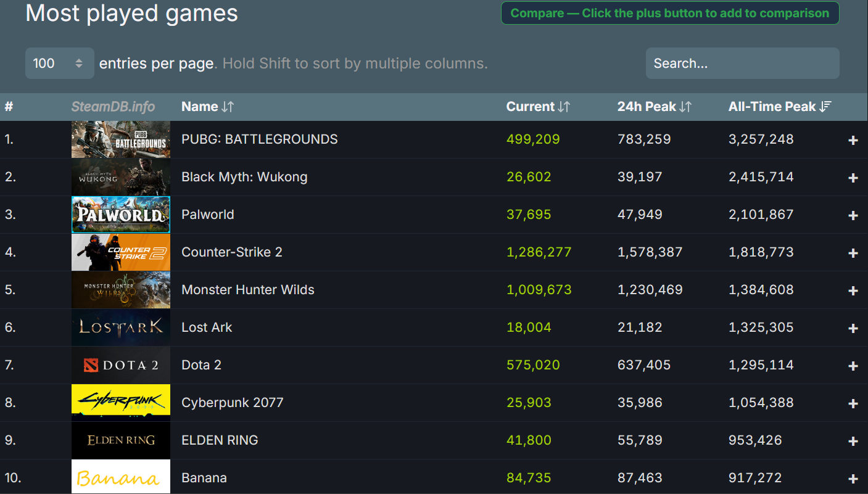Click the Compare comparison banner button
Viewport: 868px width, 494px height.
pos(670,12)
